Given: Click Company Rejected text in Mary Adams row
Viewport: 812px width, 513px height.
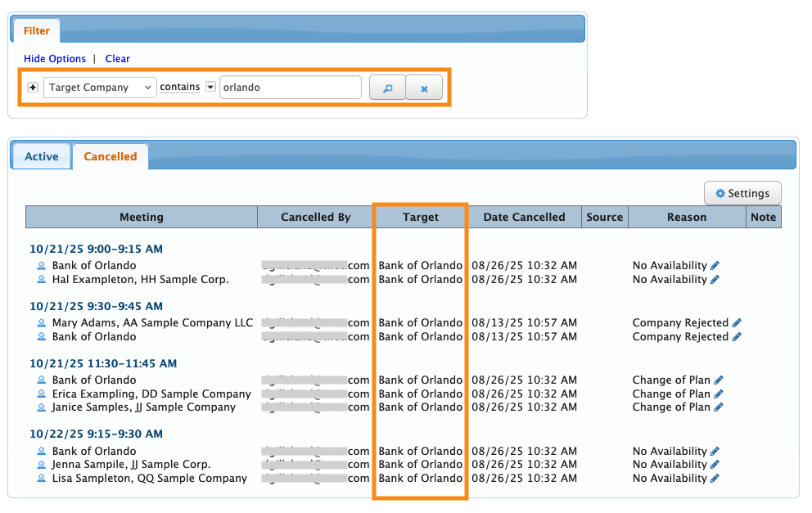Looking at the screenshot, I should coord(680,322).
